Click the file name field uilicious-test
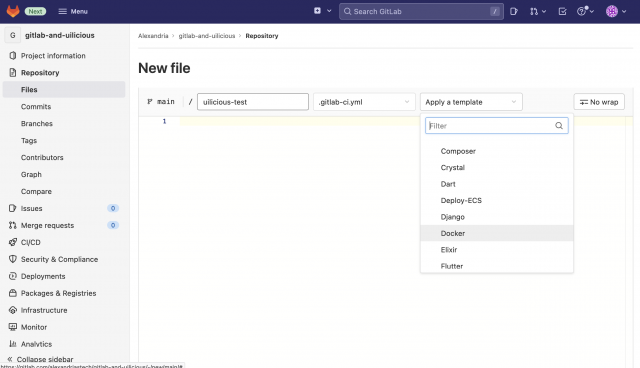 pyautogui.click(x=253, y=102)
